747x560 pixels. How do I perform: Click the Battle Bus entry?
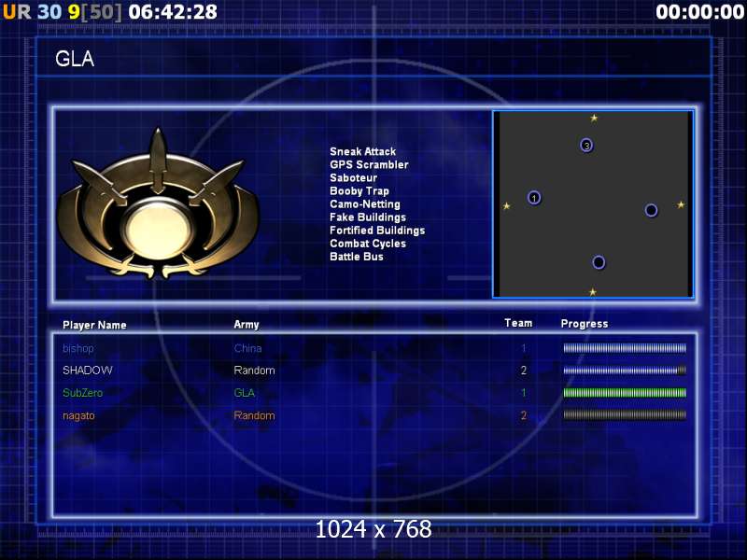click(357, 257)
